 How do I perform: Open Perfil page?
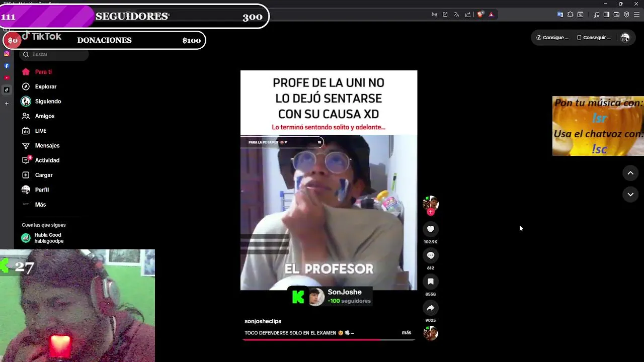click(x=42, y=190)
